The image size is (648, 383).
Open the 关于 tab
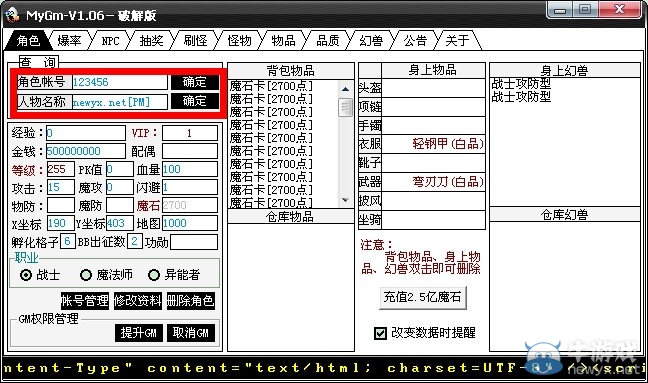point(457,40)
